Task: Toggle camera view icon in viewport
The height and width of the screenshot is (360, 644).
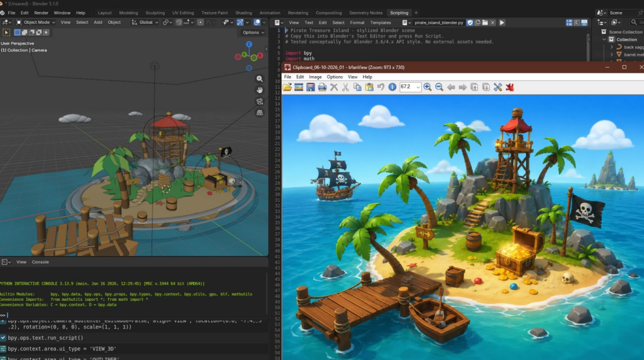Action: pos(260,101)
